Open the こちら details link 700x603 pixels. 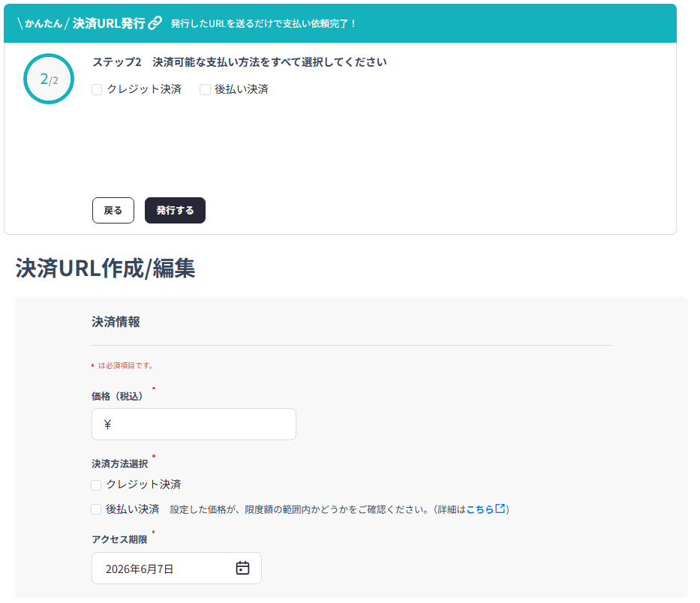point(480,509)
